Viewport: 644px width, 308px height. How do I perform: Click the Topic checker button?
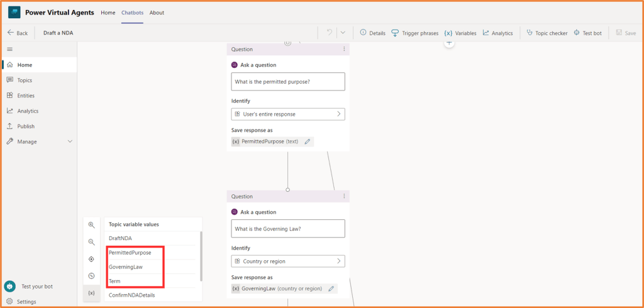coord(547,33)
